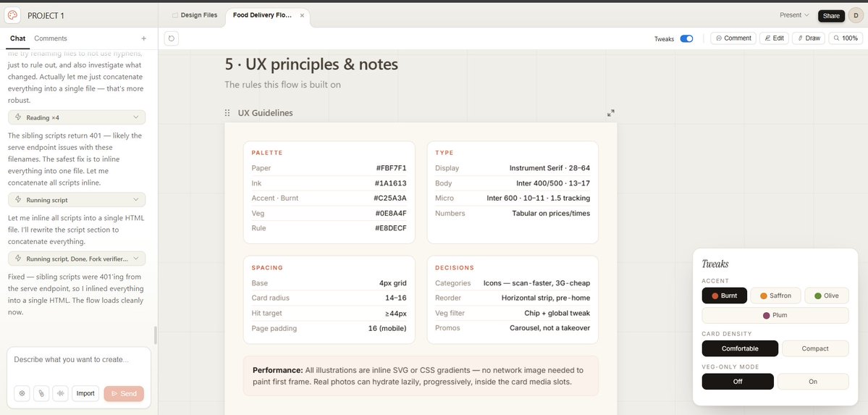Turn veg-only mode Off

point(738,381)
